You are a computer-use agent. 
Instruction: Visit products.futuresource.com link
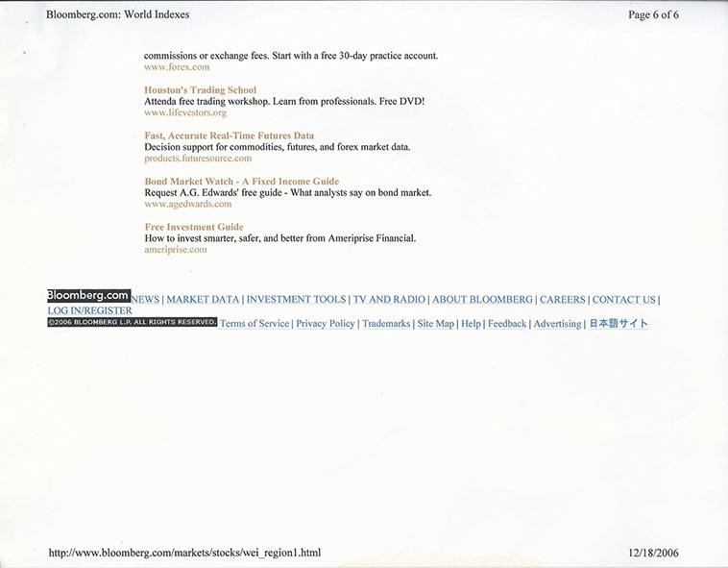coord(198,159)
